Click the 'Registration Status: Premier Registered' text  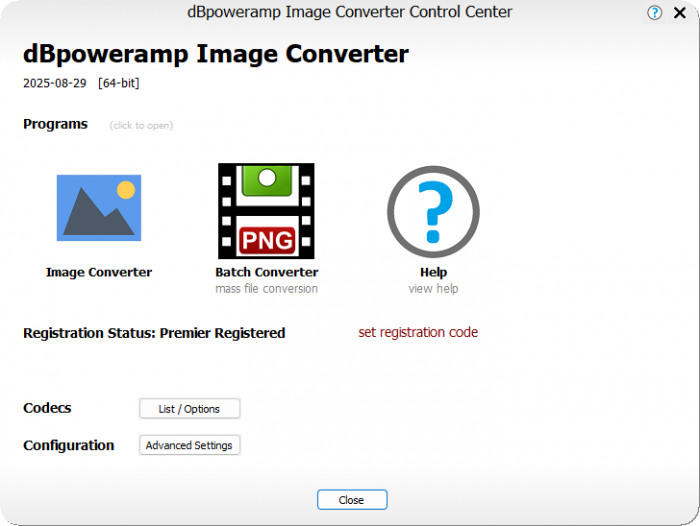tap(154, 333)
